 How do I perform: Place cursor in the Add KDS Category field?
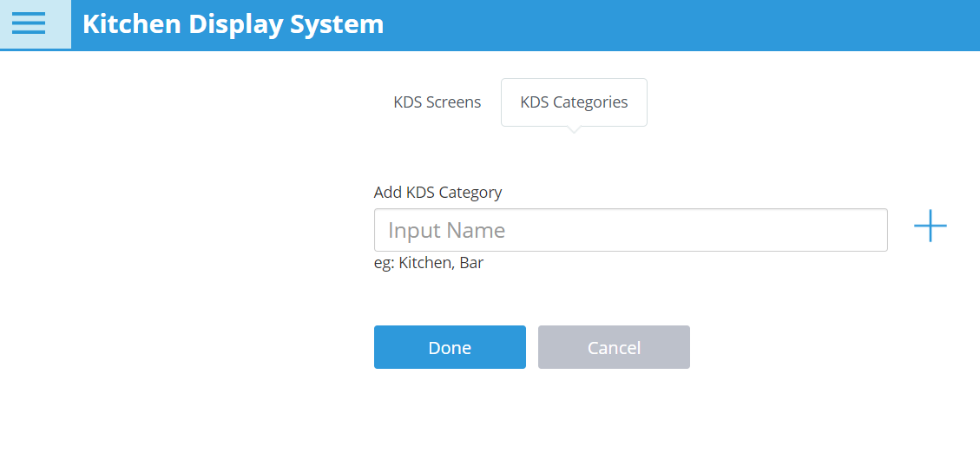point(631,230)
